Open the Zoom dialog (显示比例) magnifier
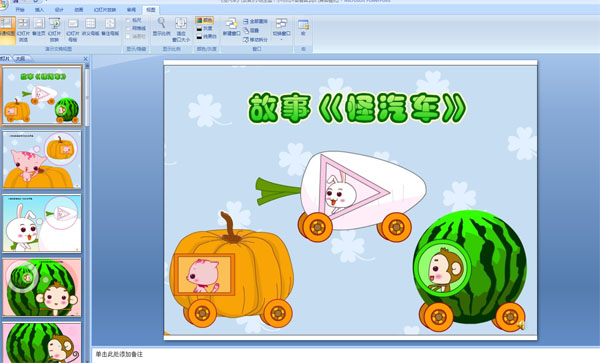 click(x=161, y=27)
